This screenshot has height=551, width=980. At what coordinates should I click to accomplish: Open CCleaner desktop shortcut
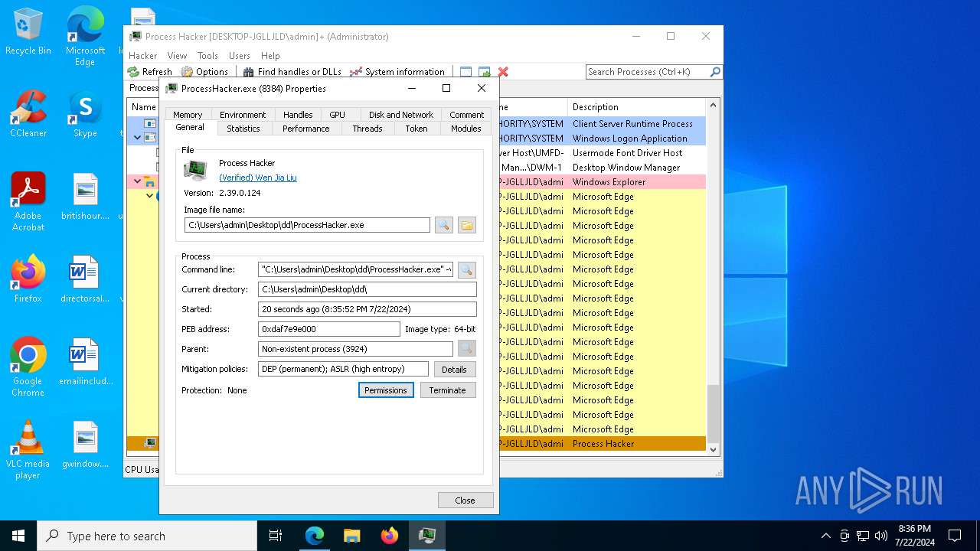click(x=28, y=113)
